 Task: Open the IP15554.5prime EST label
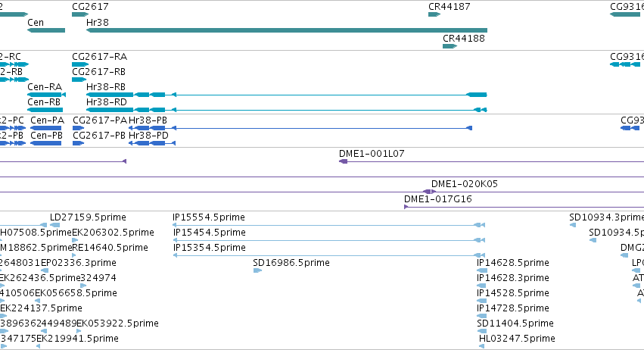209,217
